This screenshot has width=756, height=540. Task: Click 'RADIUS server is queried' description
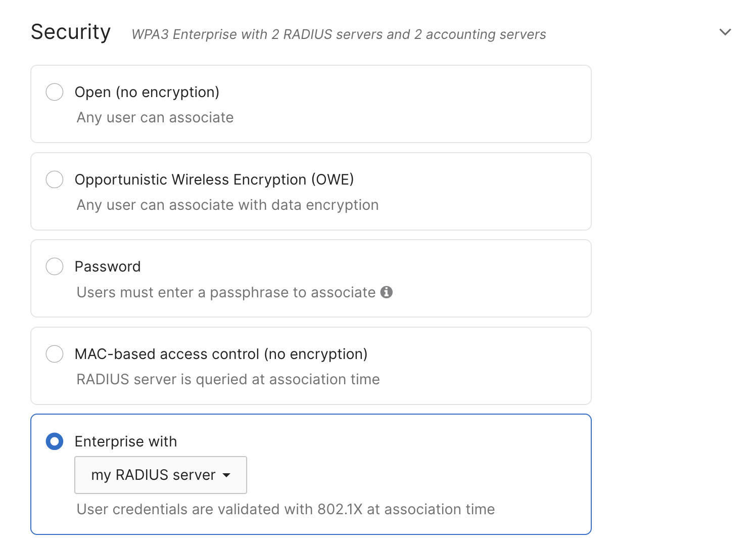(x=228, y=379)
